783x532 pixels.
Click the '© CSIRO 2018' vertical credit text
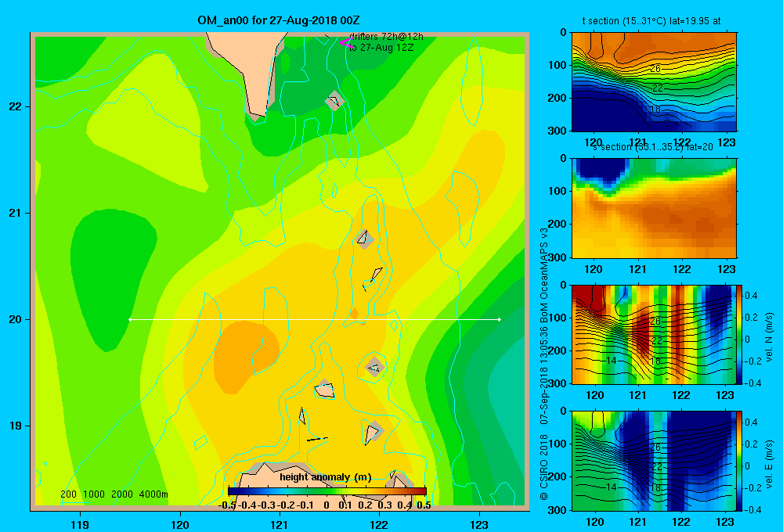coord(544,467)
